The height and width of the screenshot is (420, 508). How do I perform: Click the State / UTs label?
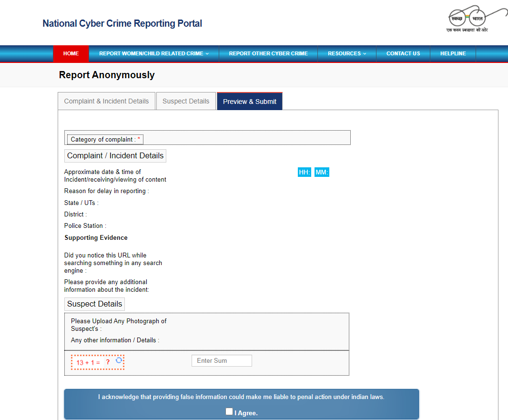[81, 203]
